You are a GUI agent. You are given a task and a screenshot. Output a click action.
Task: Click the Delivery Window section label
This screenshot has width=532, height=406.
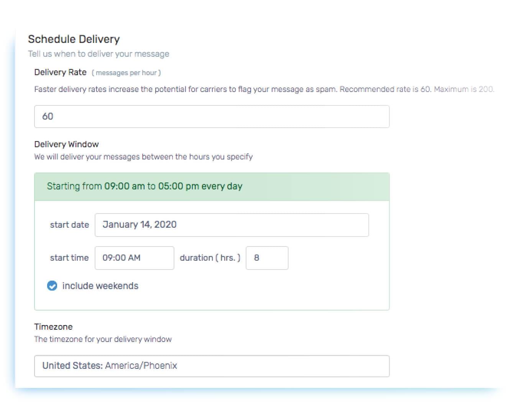(66, 144)
